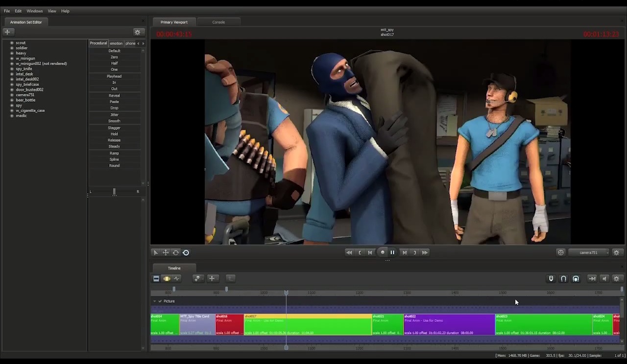Click the microphone record icon above timeline
The width and height of the screenshot is (627, 364).
click(x=551, y=278)
